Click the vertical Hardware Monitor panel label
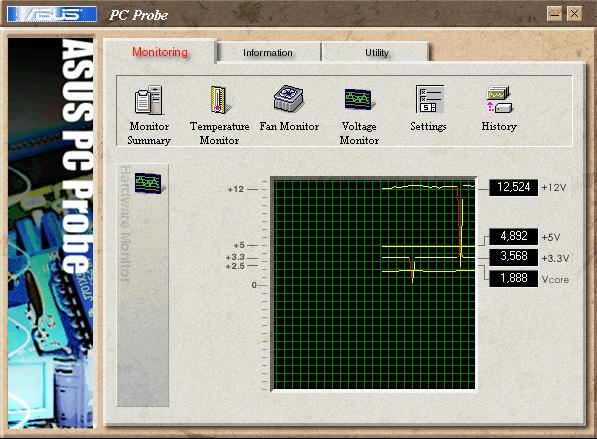597x439 pixels. (125, 225)
